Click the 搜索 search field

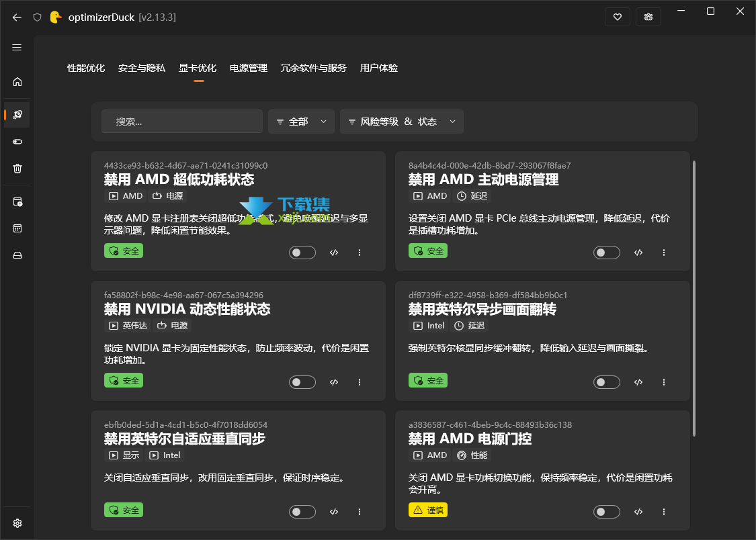tap(181, 122)
